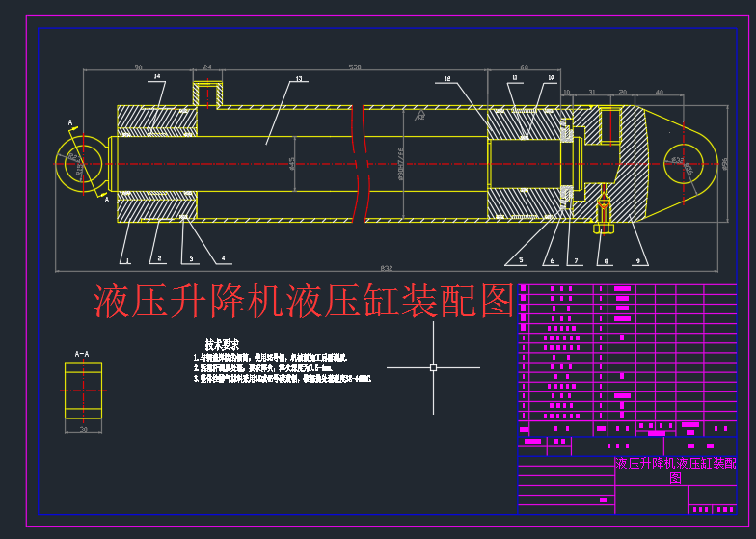756x539 pixels.
Task: Select the large red title 液压升降机液压缸装配图
Action: point(304,301)
